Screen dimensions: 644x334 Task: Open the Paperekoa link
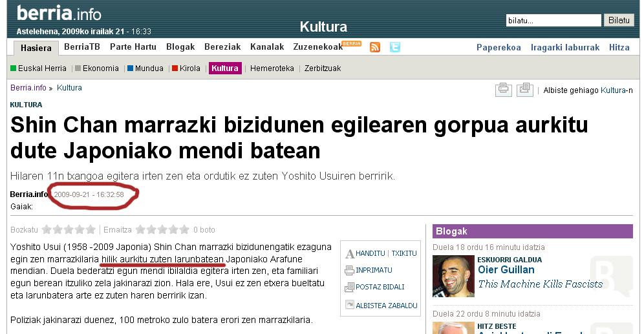pos(499,48)
